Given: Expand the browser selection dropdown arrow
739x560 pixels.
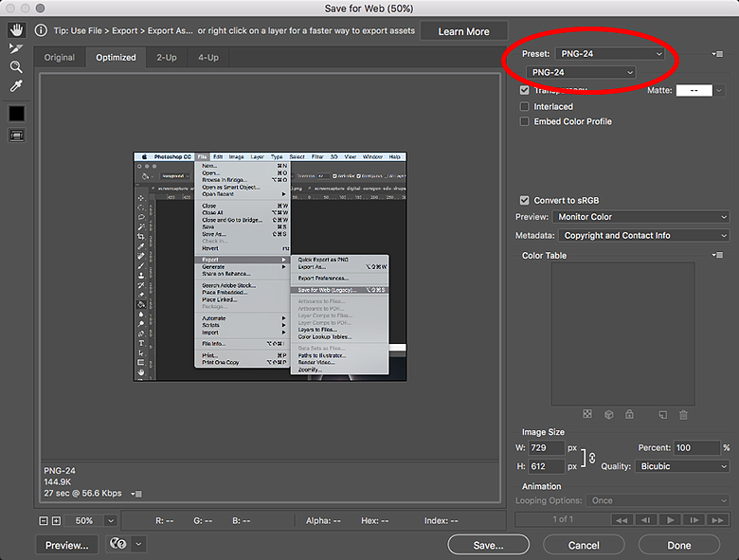Looking at the screenshot, I should pyautogui.click(x=138, y=544).
